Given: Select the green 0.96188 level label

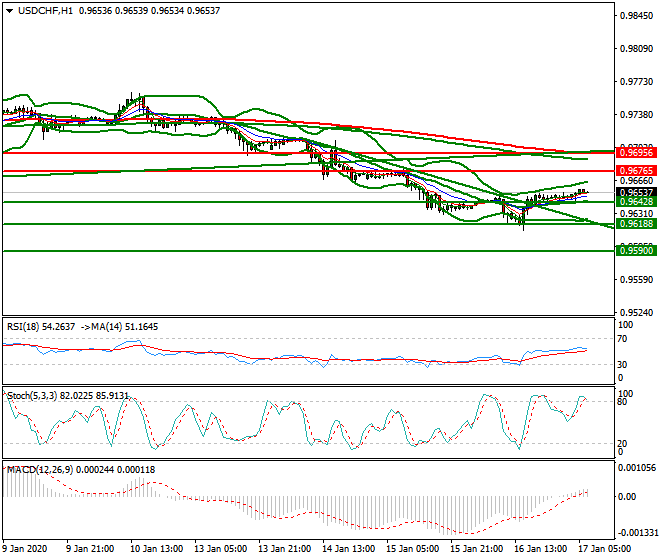Looking at the screenshot, I should pyautogui.click(x=636, y=224).
